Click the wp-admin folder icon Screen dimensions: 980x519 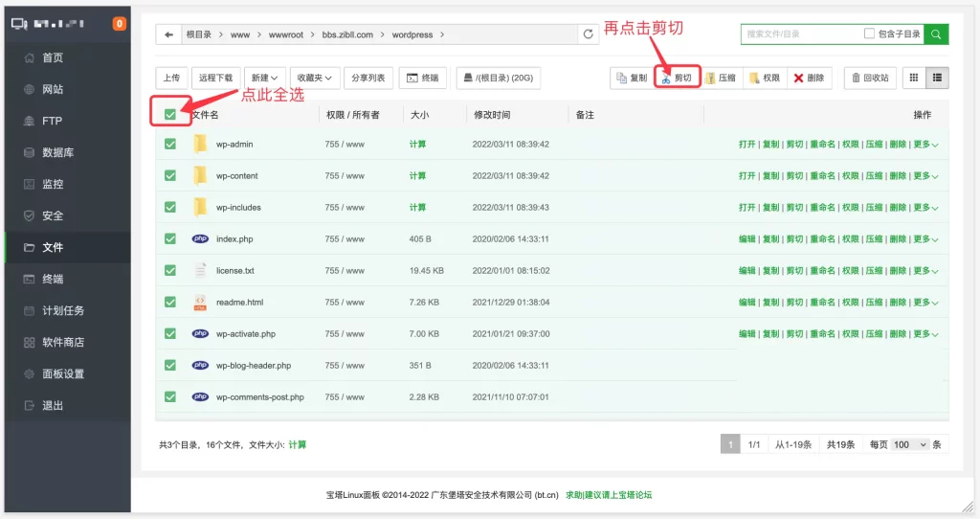point(200,144)
